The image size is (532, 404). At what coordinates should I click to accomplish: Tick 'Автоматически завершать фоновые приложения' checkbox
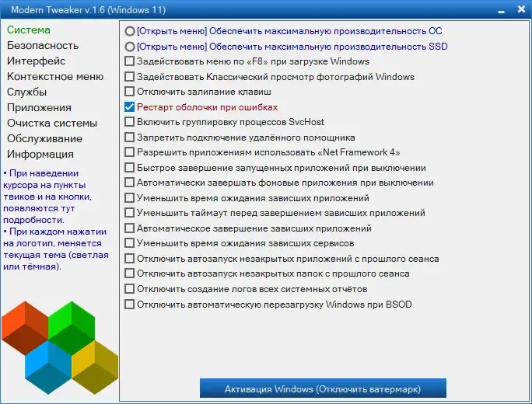click(x=129, y=183)
